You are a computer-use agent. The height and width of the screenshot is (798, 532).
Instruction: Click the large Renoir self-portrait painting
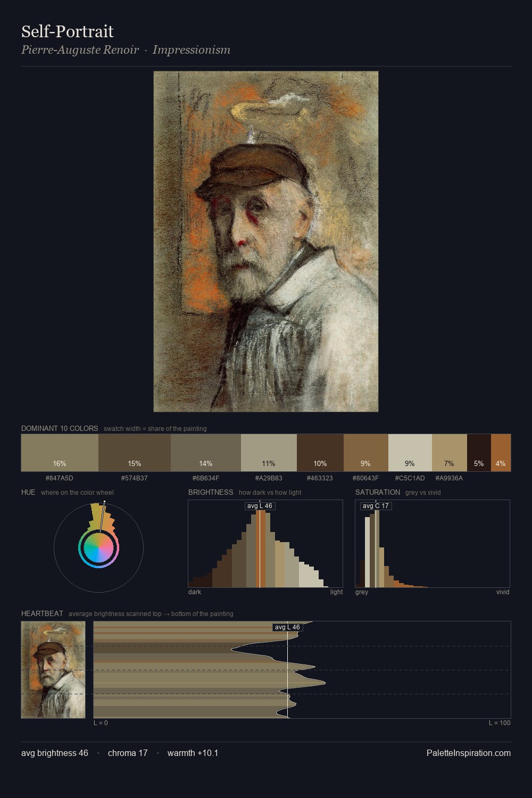[266, 242]
